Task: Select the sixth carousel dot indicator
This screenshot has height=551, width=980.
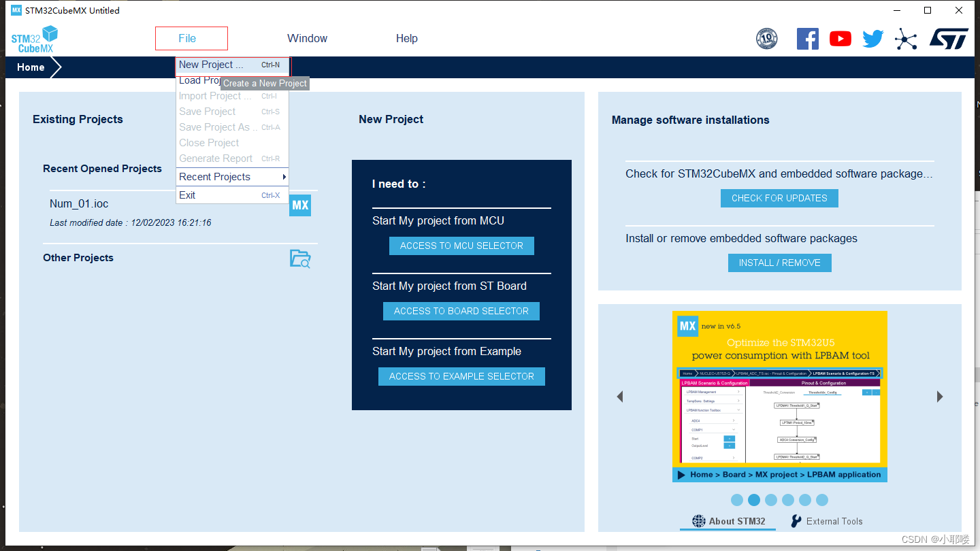Action: [822, 500]
